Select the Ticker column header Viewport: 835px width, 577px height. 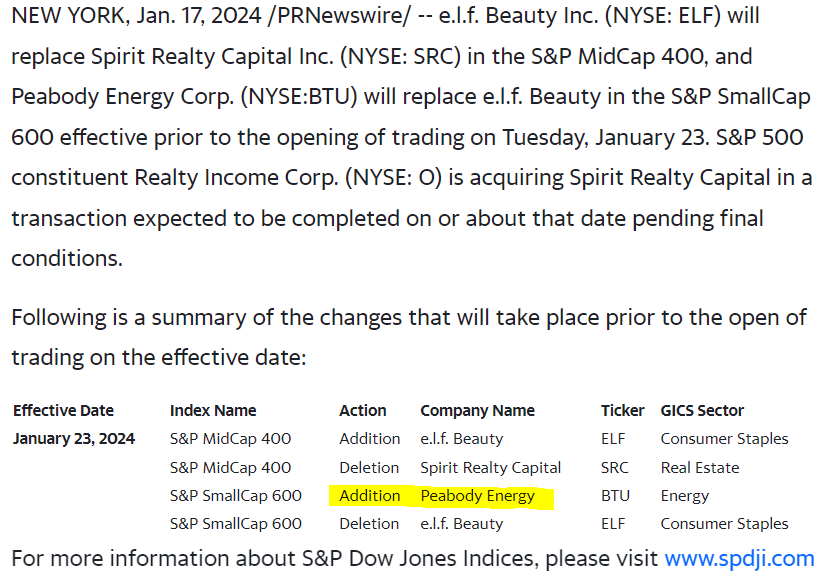[622, 410]
